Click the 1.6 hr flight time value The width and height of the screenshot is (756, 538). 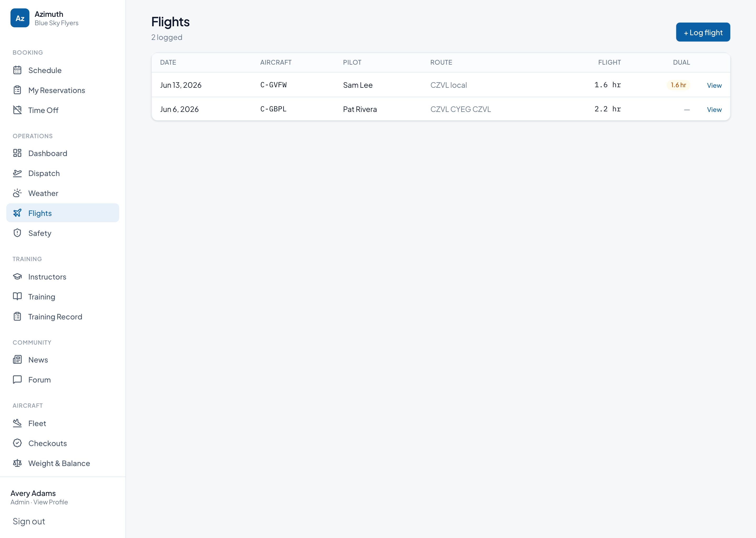607,85
